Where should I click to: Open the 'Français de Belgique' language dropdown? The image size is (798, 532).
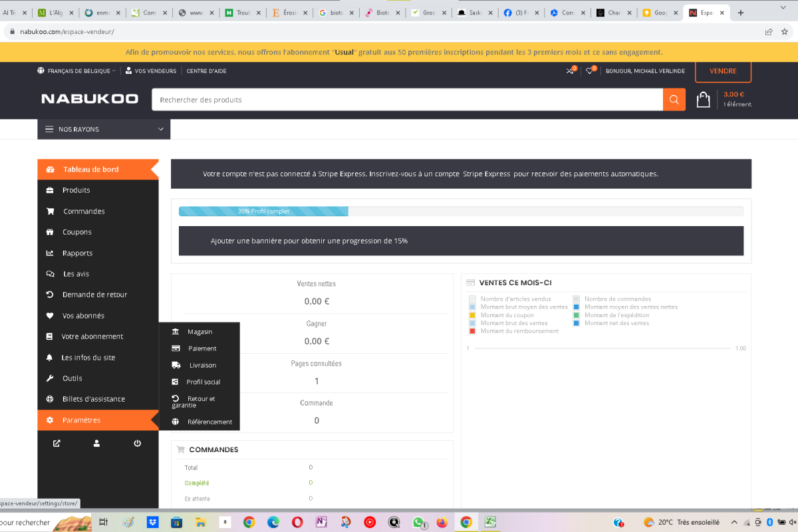point(76,71)
